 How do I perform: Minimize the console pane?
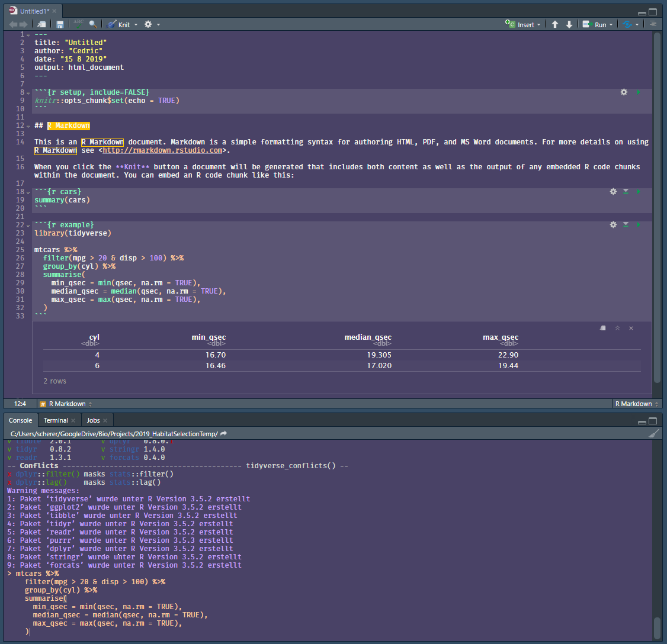642,421
